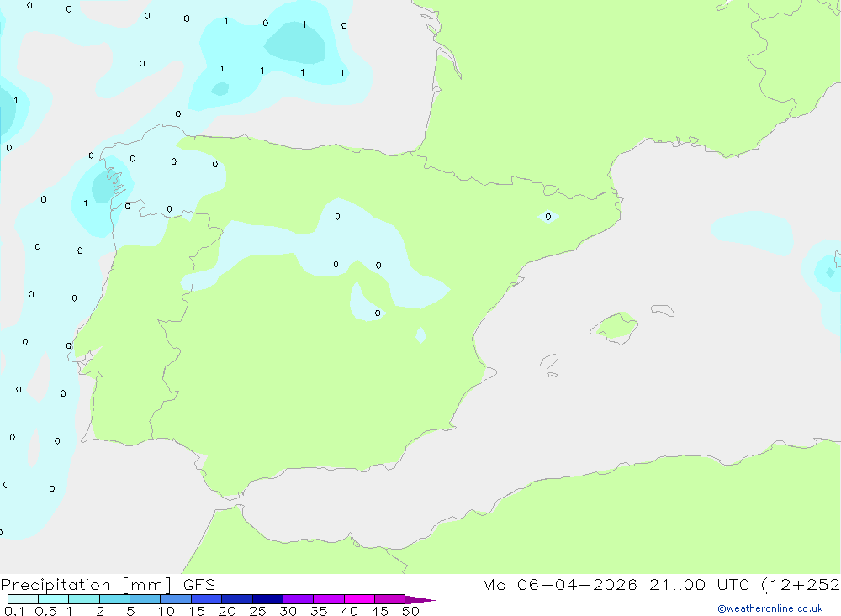This screenshot has height=616, width=841.
Task: Click Mallorca island on the map
Action: (x=616, y=327)
